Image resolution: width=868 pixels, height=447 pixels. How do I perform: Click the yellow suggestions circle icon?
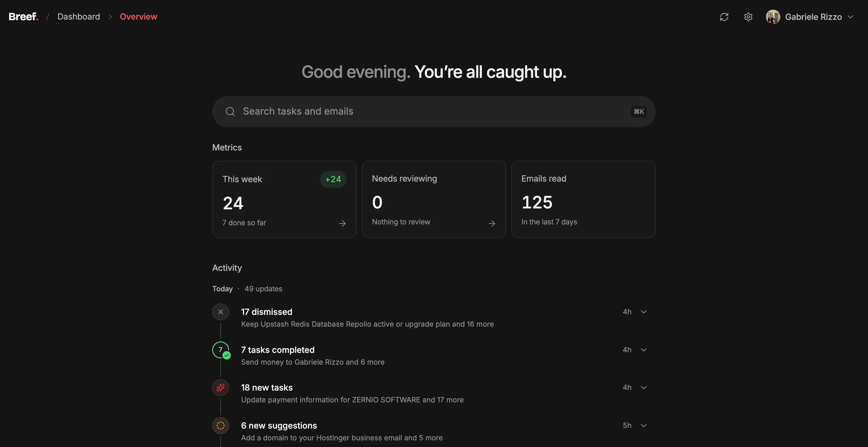pyautogui.click(x=221, y=425)
